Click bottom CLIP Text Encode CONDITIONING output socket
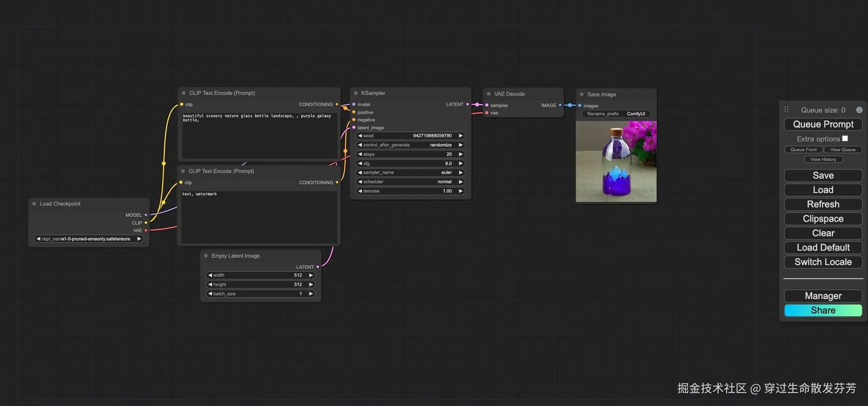868x406 pixels. (337, 182)
